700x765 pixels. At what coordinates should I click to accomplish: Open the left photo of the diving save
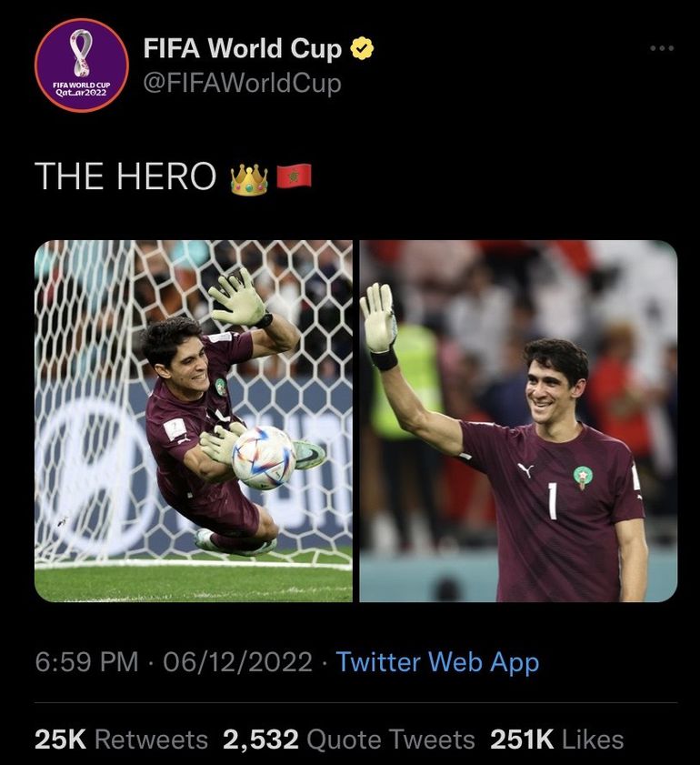tap(193, 420)
